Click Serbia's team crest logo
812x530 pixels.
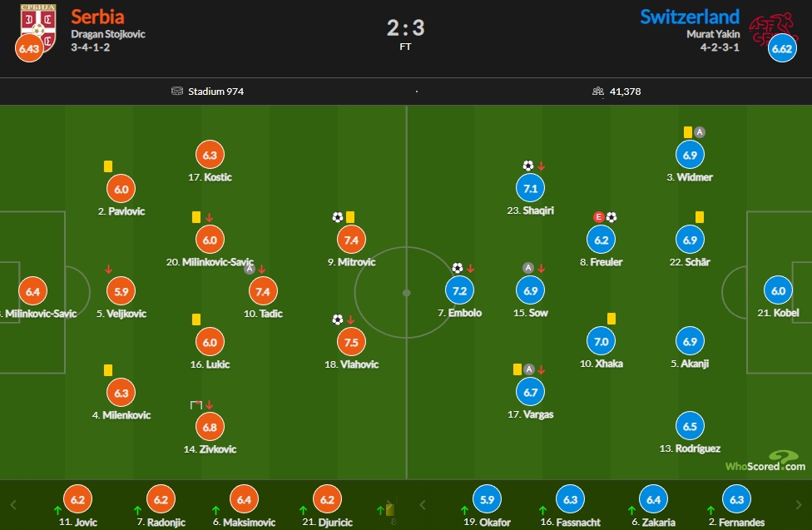pos(38,28)
